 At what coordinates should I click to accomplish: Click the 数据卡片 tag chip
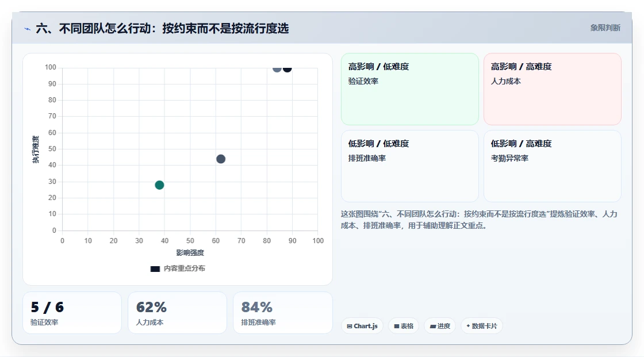[x=482, y=326]
